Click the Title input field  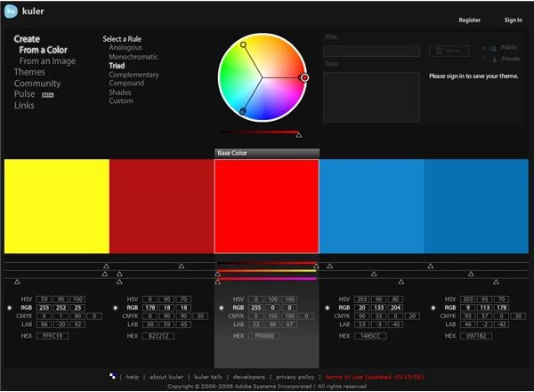[371, 51]
